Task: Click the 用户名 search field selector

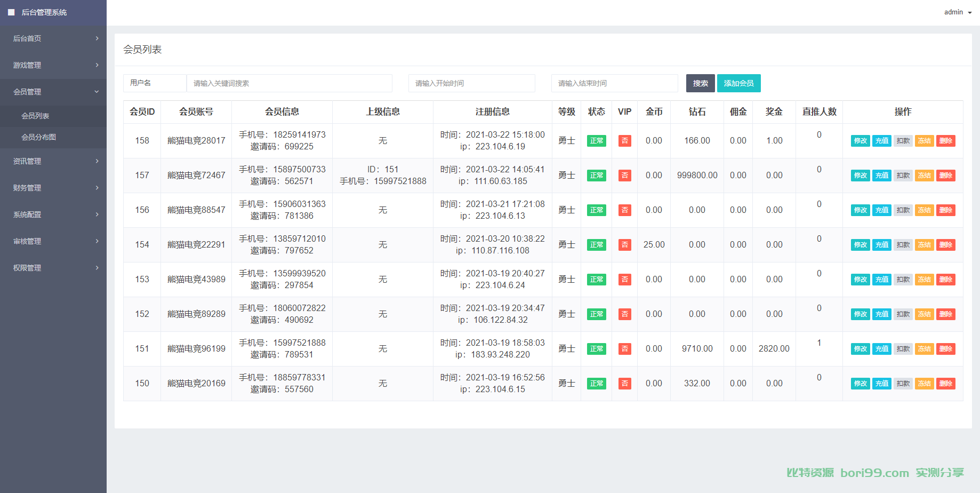Action: click(155, 83)
